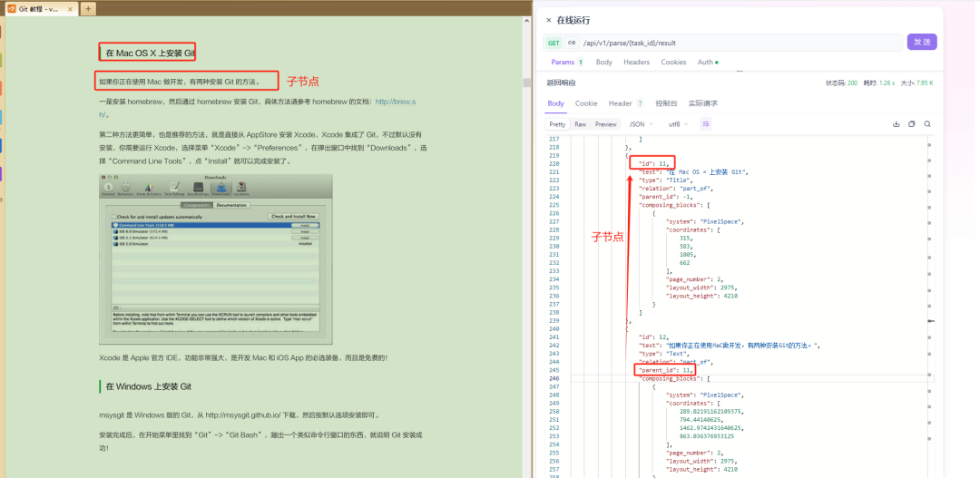Close the Git 教程 browser tab
980x478 pixels.
point(71,9)
